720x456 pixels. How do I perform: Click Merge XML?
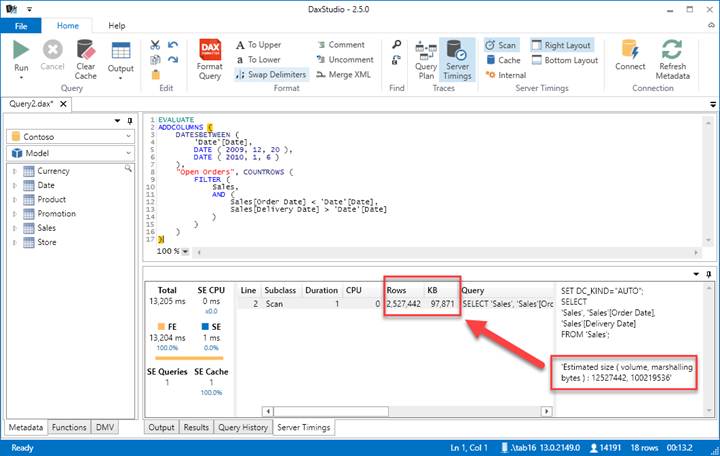pyautogui.click(x=343, y=74)
